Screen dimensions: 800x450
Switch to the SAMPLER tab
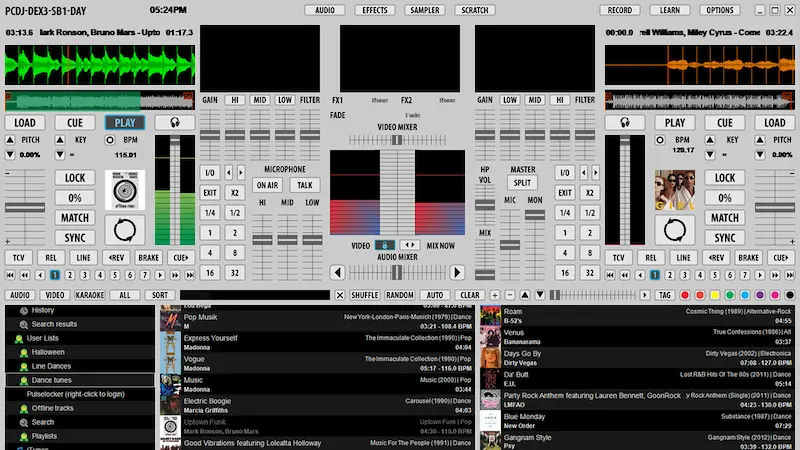point(425,10)
